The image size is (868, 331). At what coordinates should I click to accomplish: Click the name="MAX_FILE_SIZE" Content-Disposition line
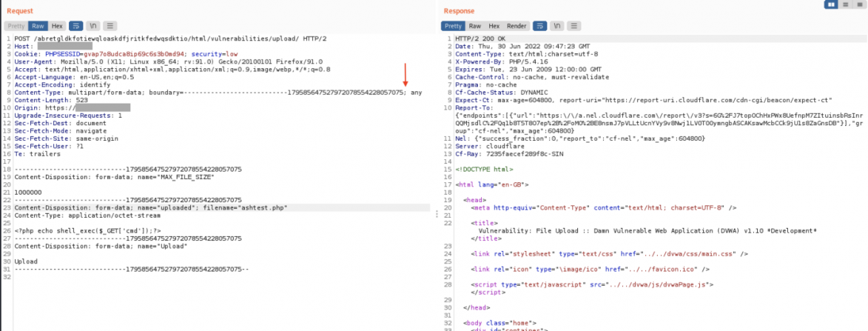click(114, 177)
